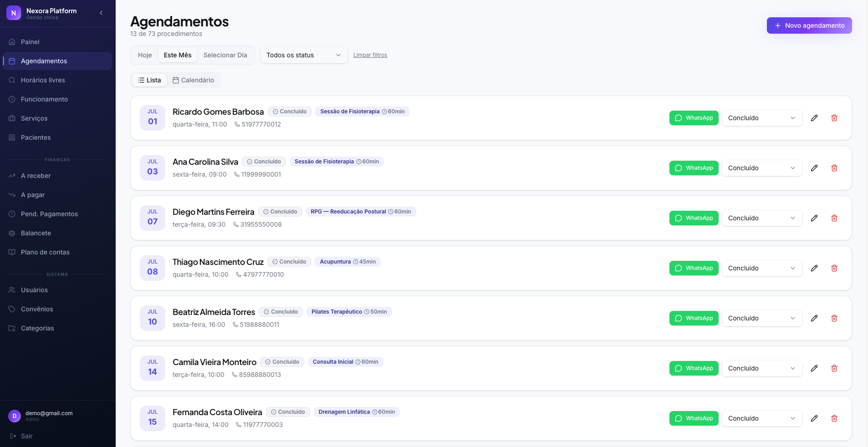The image size is (868, 447).
Task: Open status dropdown for Camila Vieira Monteiro
Action: click(762, 368)
